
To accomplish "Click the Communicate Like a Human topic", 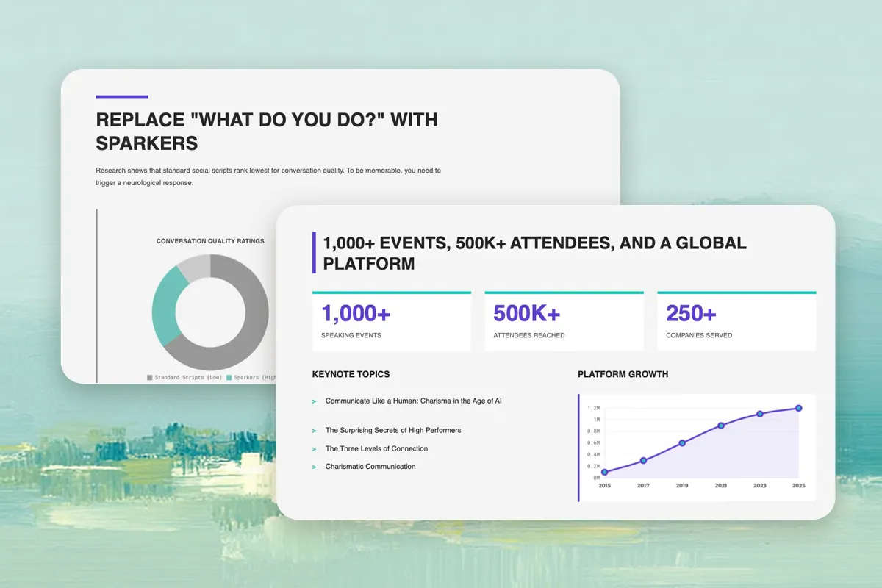I will point(413,401).
